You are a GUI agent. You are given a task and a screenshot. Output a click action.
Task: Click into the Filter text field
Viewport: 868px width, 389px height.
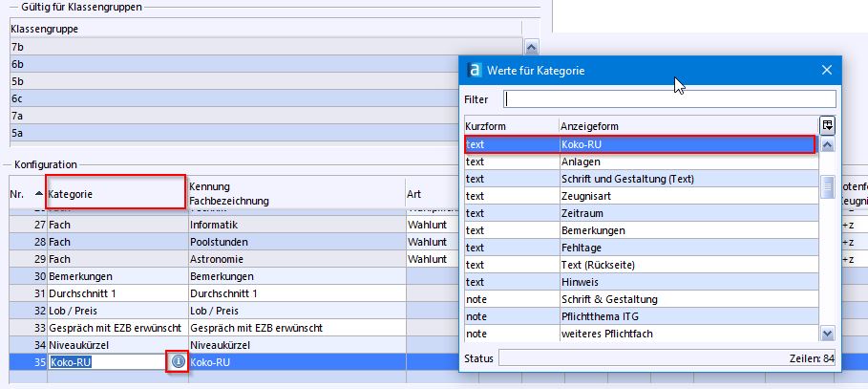[669, 99]
